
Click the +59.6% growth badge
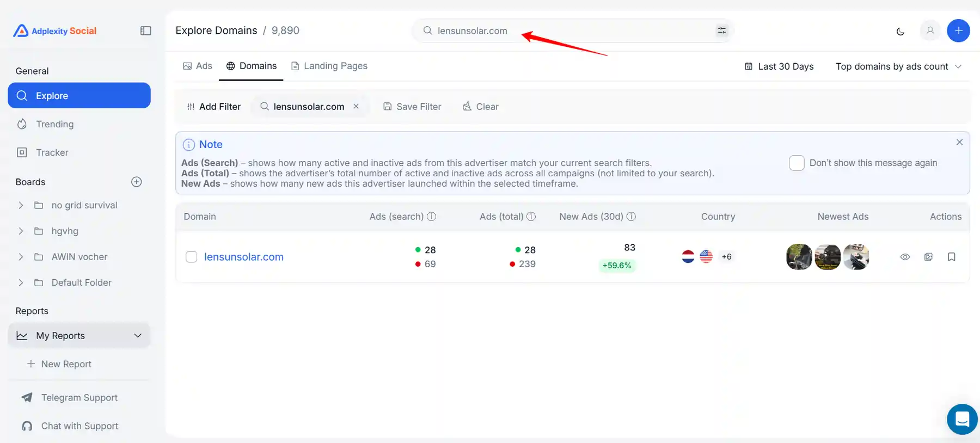617,266
